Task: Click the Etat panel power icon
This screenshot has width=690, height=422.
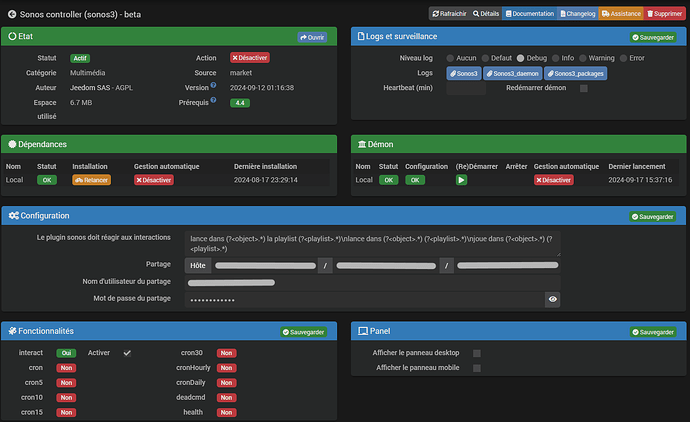Action: click(x=12, y=36)
